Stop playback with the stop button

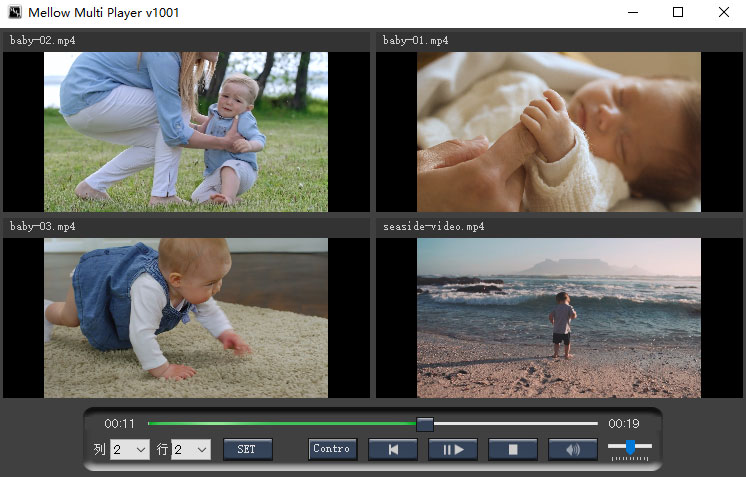point(513,450)
